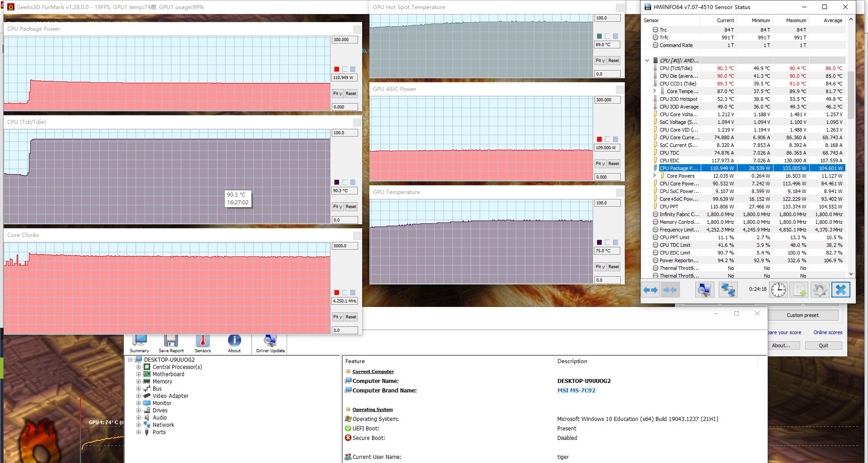Image resolution: width=868 pixels, height=463 pixels.
Task: Click the blue X close-sensors button
Action: (841, 290)
